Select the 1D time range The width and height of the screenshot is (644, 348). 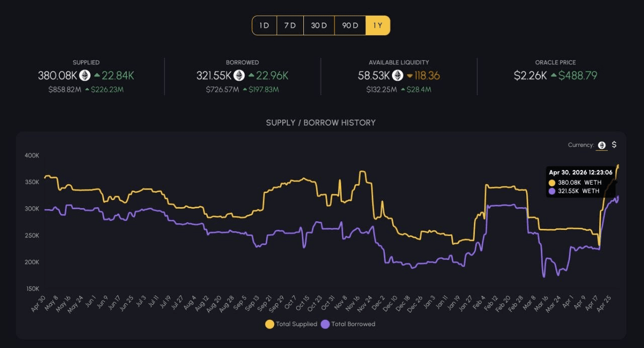coord(265,26)
